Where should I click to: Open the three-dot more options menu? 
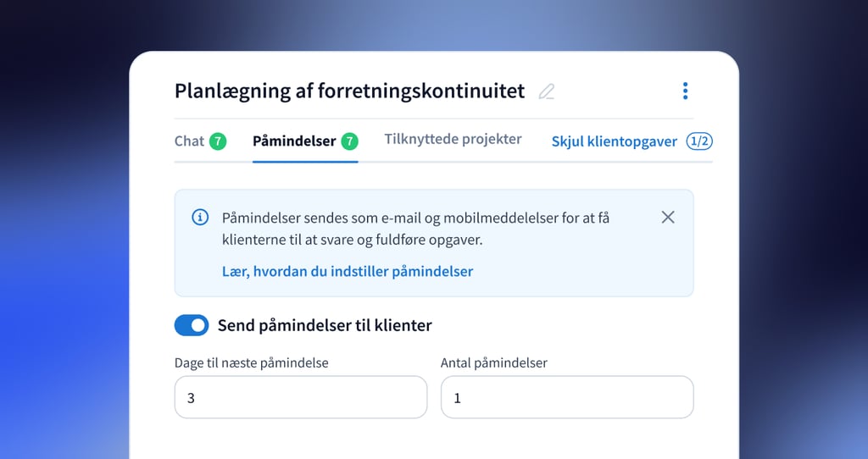tap(685, 91)
